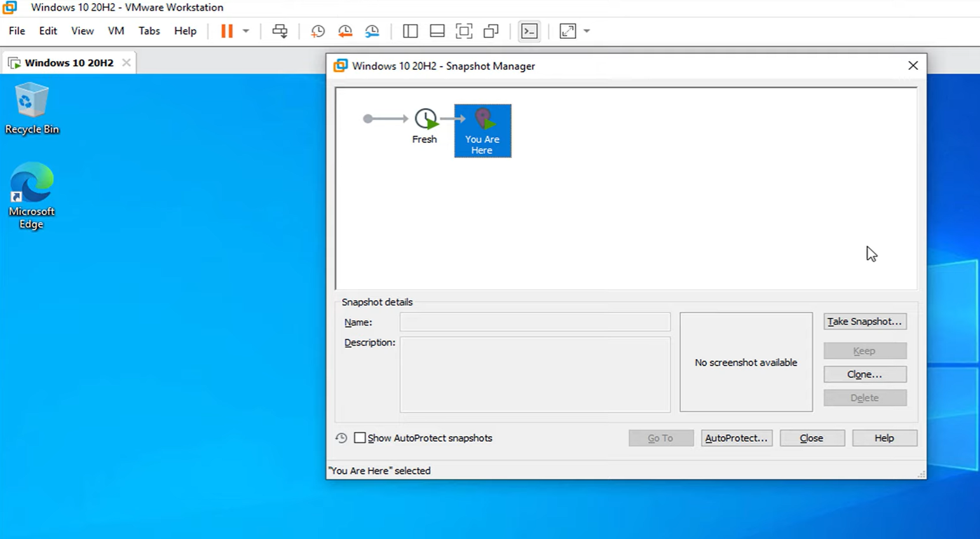Select the Microsoft Edge desktop shortcut
This screenshot has height=539, width=980.
(x=32, y=196)
